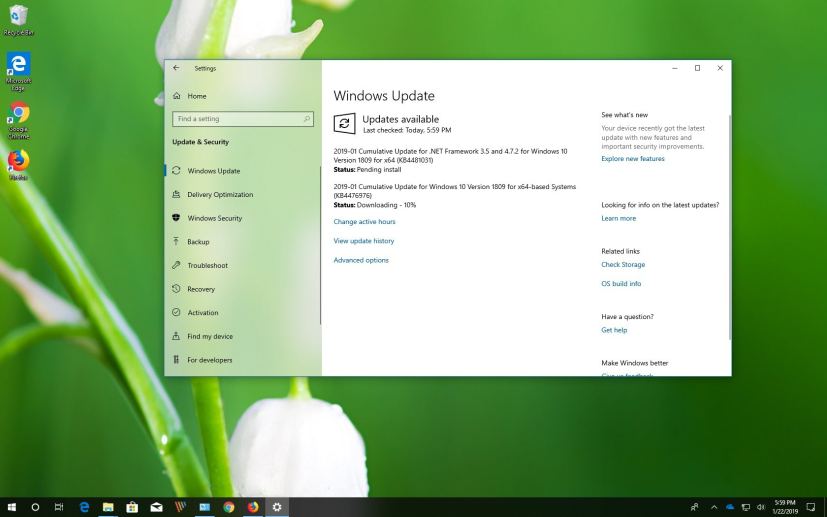
Task: Select the Firefox desktop shortcut
Action: (x=18, y=165)
